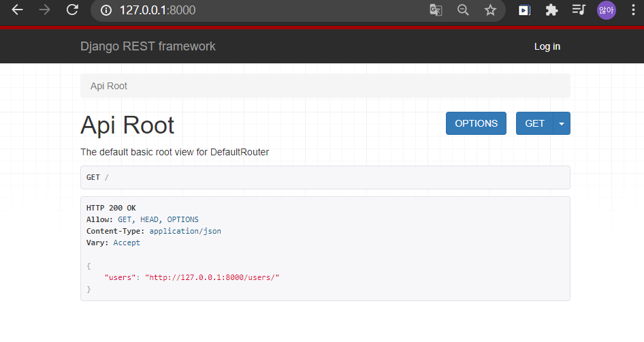Select Api Root breadcrumb
Image resolution: width=644 pixels, height=342 pixels.
tap(109, 86)
